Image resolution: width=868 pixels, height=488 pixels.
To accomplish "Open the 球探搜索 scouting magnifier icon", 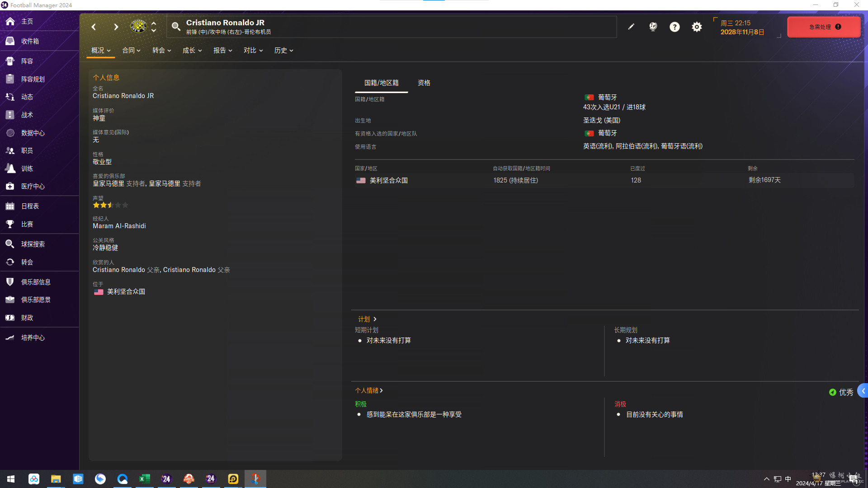I will tap(10, 244).
